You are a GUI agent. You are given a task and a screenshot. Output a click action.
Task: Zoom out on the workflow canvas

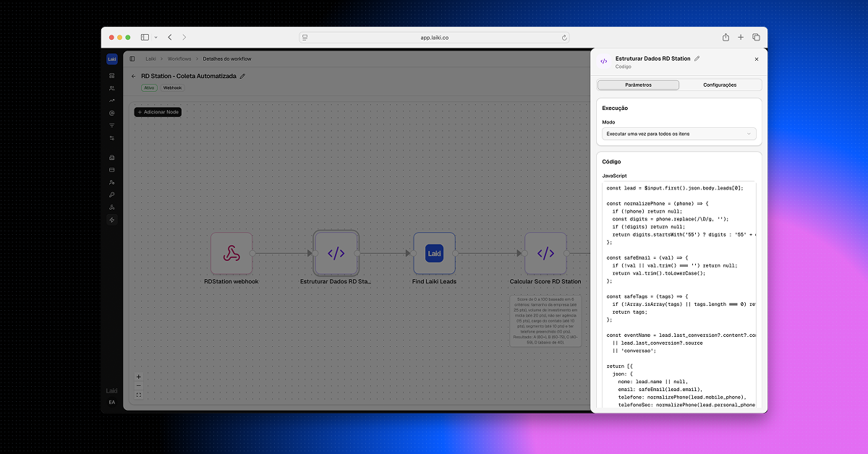pos(139,386)
